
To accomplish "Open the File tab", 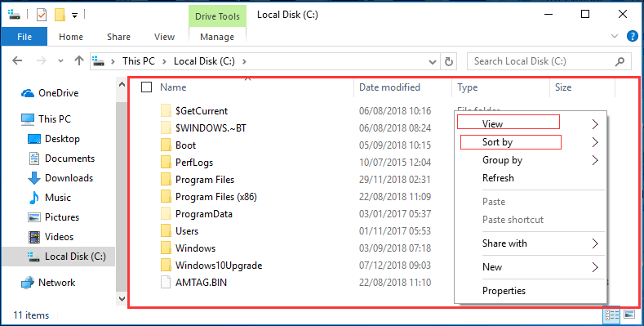I will tap(24, 37).
